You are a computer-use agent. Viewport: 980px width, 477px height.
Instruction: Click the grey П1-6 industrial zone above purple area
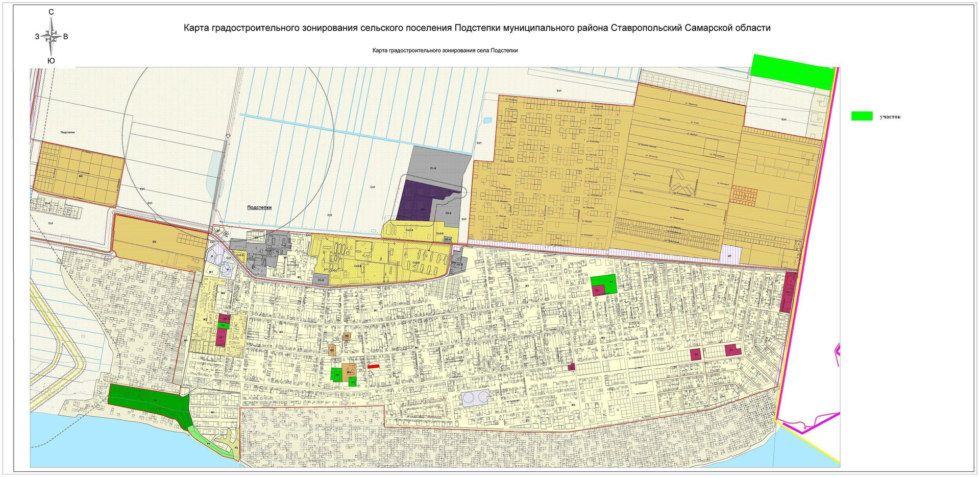[438, 163]
